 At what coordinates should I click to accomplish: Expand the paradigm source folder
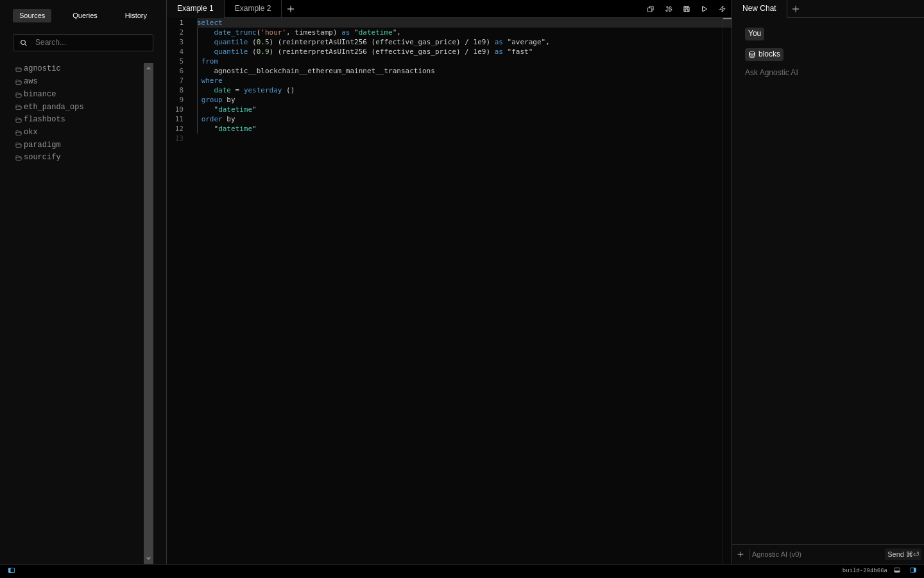point(38,145)
